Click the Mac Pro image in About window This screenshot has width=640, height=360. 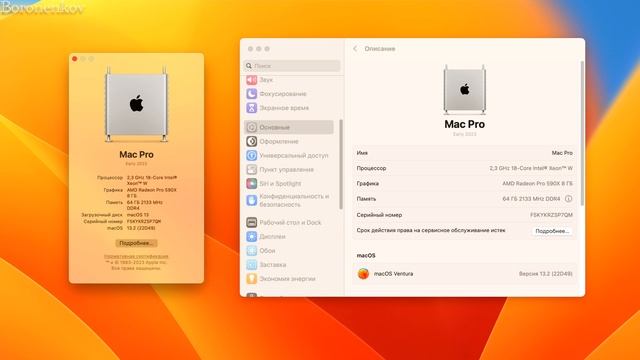(x=136, y=104)
